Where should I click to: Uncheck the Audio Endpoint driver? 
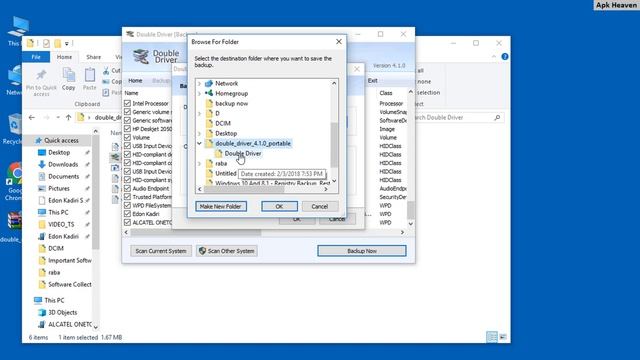click(x=127, y=188)
